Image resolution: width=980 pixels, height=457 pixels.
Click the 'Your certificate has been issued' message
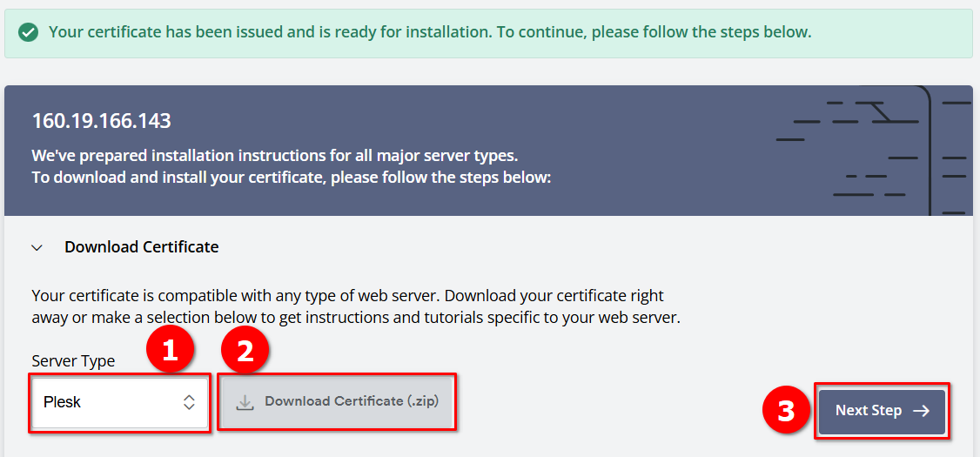430,32
